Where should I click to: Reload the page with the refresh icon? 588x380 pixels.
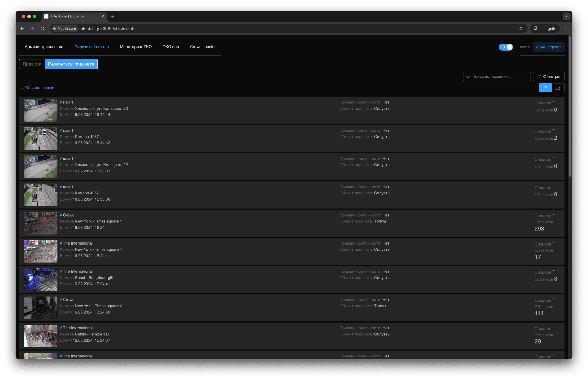pyautogui.click(x=42, y=28)
